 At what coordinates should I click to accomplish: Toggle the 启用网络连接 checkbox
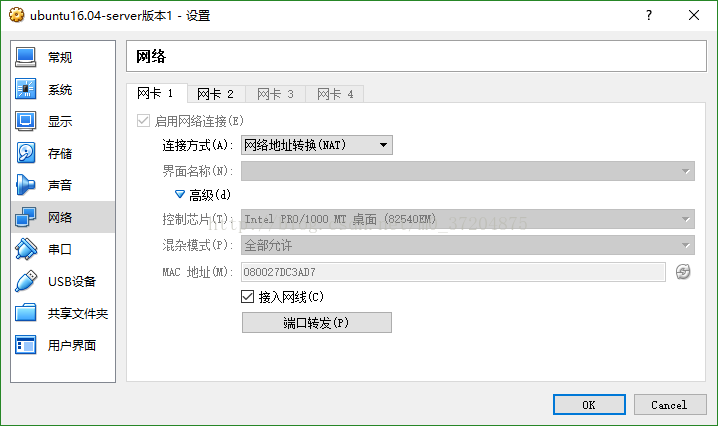tap(144, 121)
